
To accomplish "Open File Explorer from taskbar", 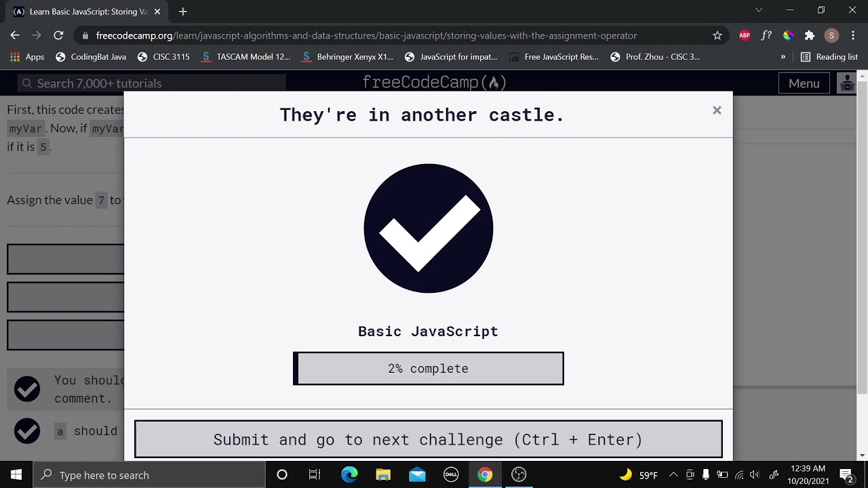I will point(383,474).
